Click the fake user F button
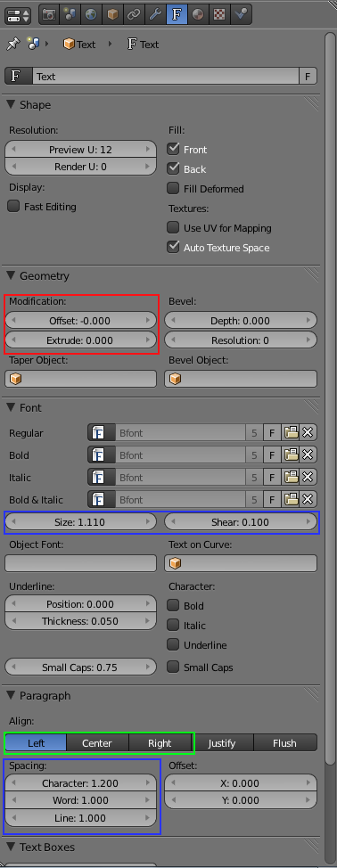337x868 pixels. pos(308,77)
